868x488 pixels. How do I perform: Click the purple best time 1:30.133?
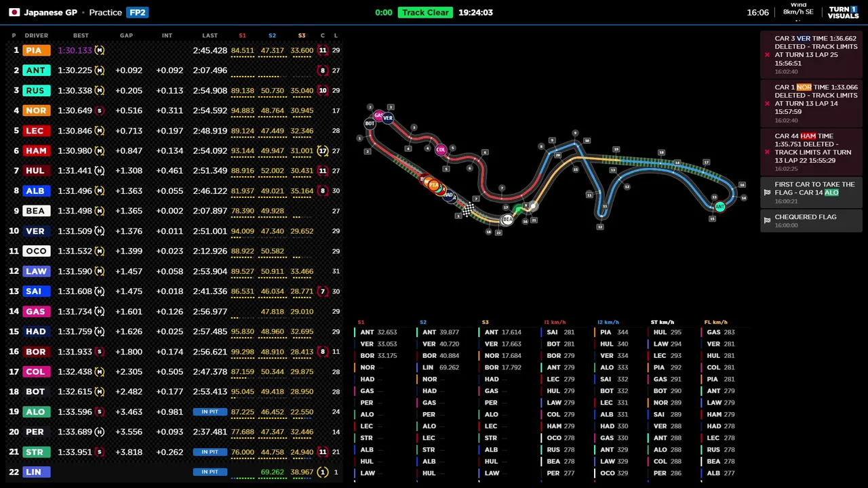[x=75, y=50]
